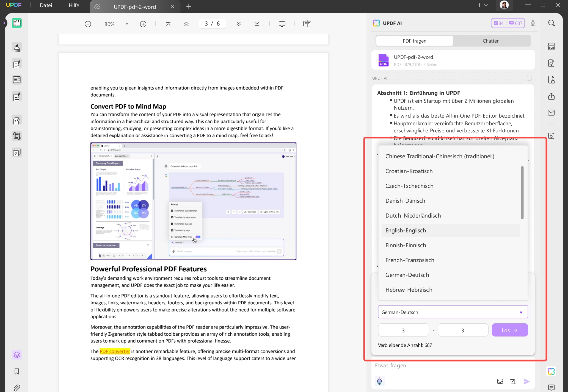This screenshot has width=568, height=392.
Task: Select the Comment highlighter tool
Action: pos(17,48)
